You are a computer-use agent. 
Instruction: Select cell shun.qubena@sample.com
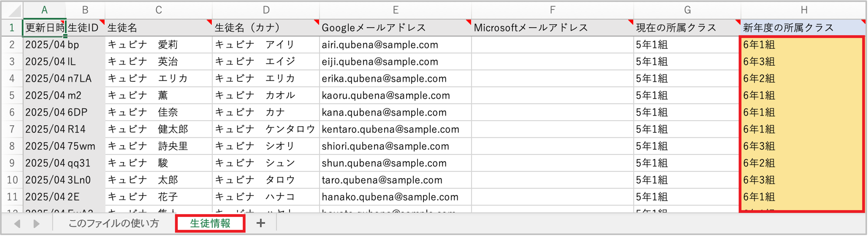[x=395, y=163]
